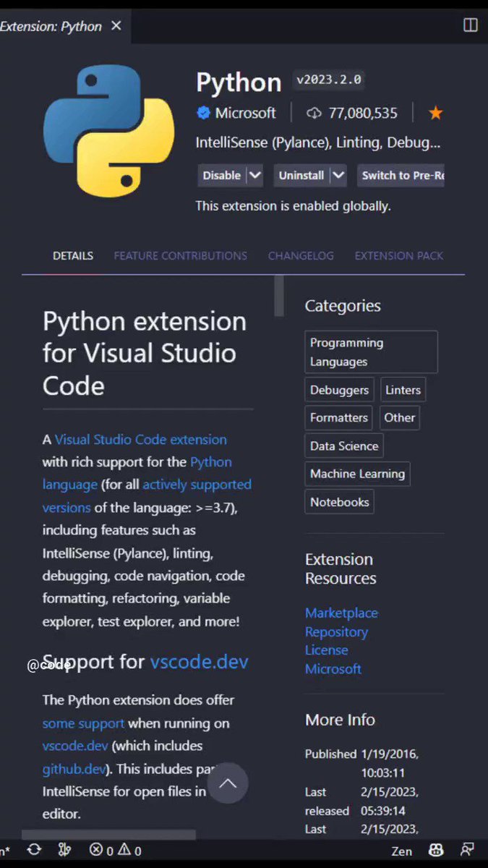This screenshot has width=488, height=868.
Task: Switch to Pre-Release version button
Action: (x=401, y=175)
